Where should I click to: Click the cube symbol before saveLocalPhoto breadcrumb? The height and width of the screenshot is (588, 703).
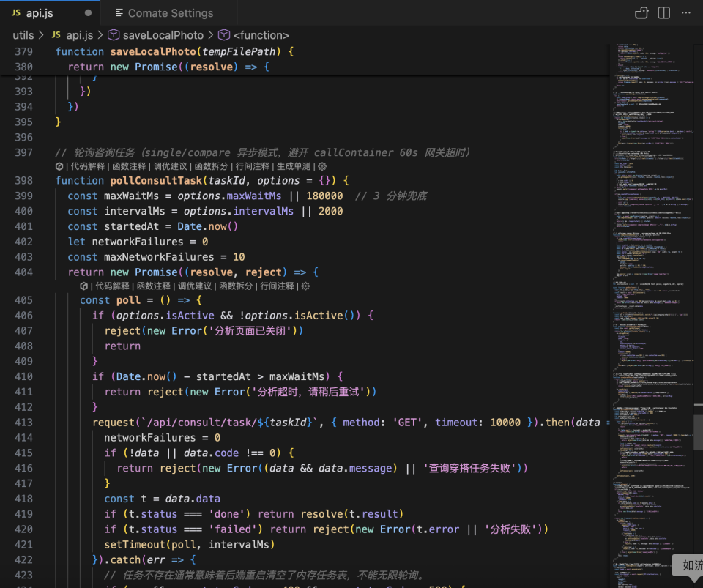pos(114,35)
